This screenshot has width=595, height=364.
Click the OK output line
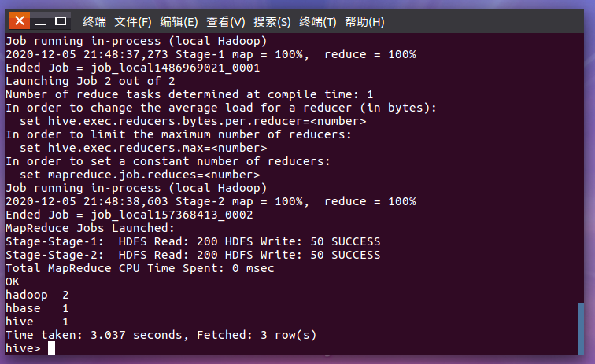13,281
